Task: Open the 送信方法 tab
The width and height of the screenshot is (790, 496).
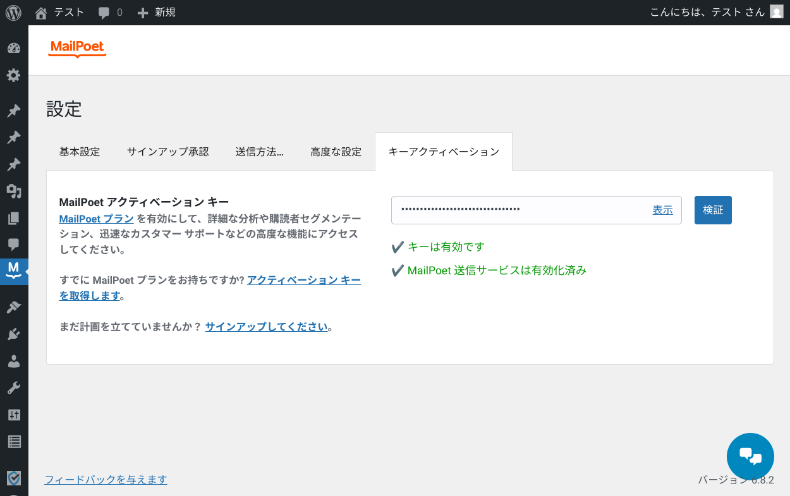Action: click(259, 152)
